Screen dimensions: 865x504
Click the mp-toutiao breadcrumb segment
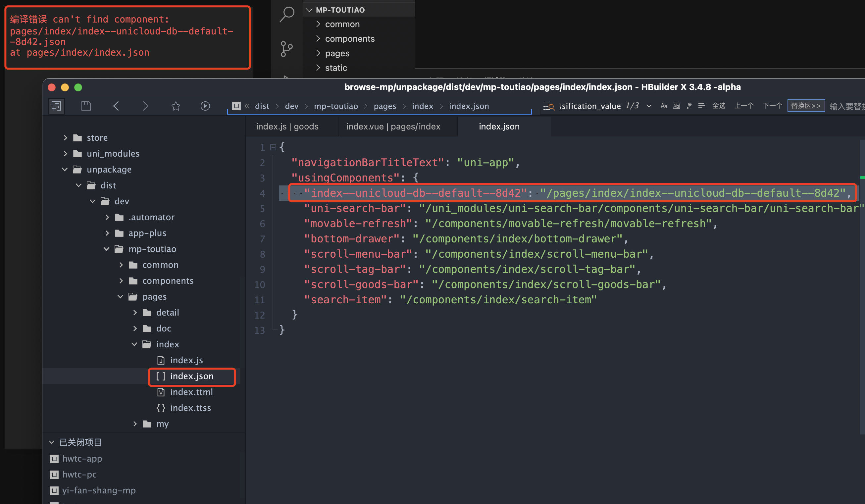pos(336,106)
